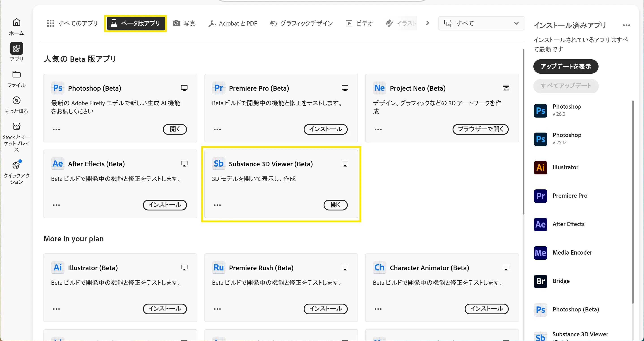The width and height of the screenshot is (644, 341).
Task: Install After Effects (Beta)
Action: click(x=165, y=205)
